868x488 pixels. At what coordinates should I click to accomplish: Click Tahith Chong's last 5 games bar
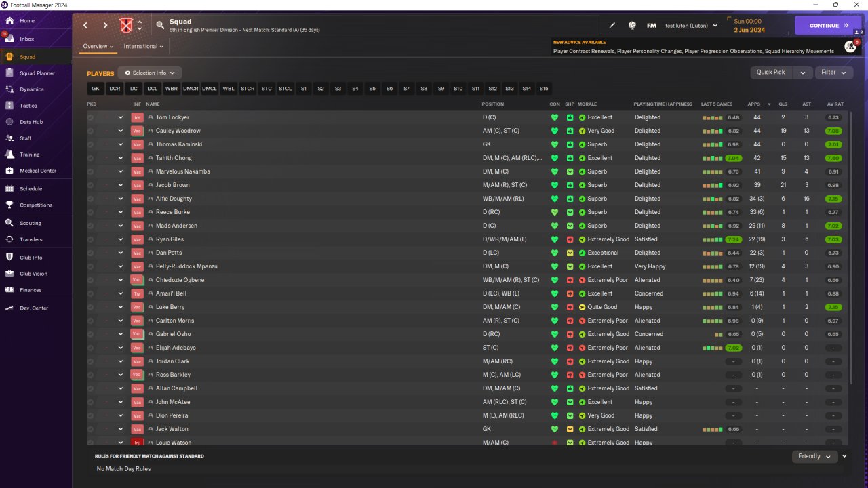[712, 158]
